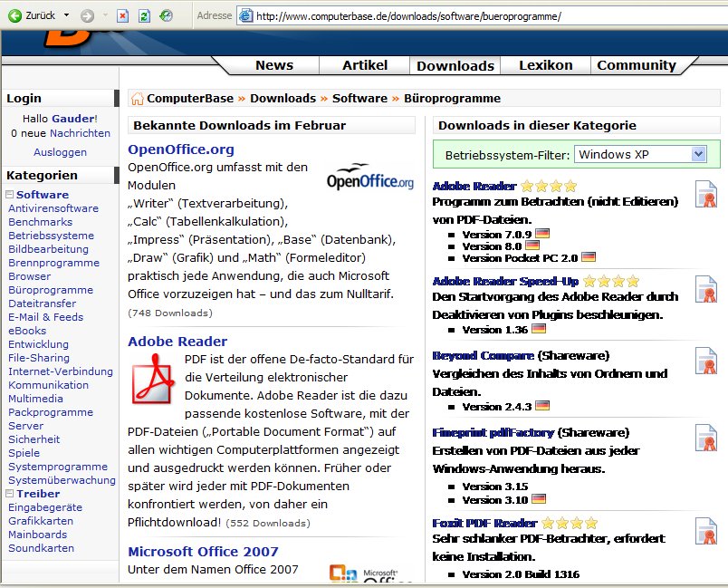The height and width of the screenshot is (588, 728).
Task: Click the Zurück back arrow icon
Action: coord(14,16)
